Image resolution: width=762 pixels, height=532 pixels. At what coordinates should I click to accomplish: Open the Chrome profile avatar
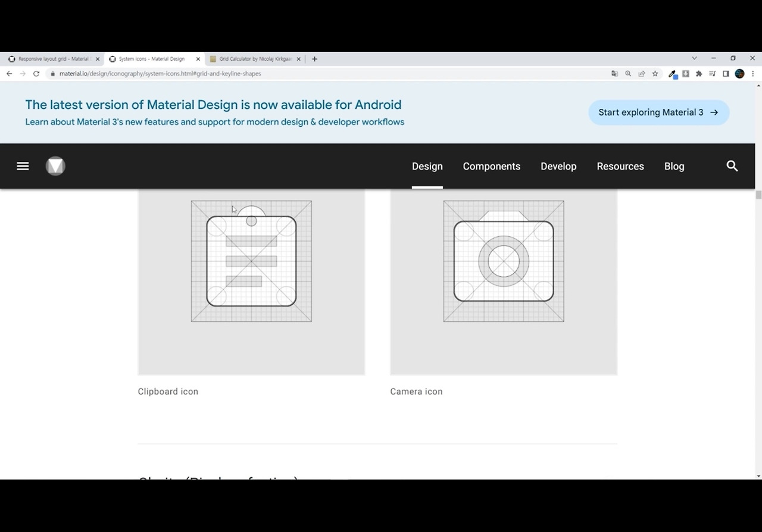(740, 74)
